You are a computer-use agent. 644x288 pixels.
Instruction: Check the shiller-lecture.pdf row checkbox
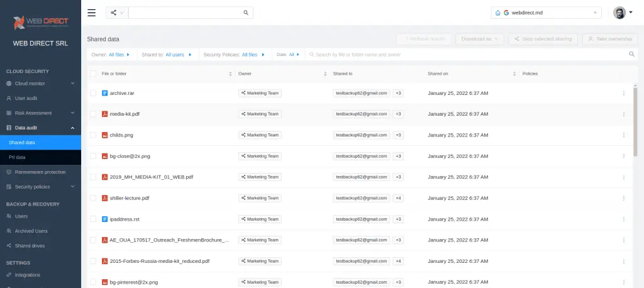(x=93, y=198)
